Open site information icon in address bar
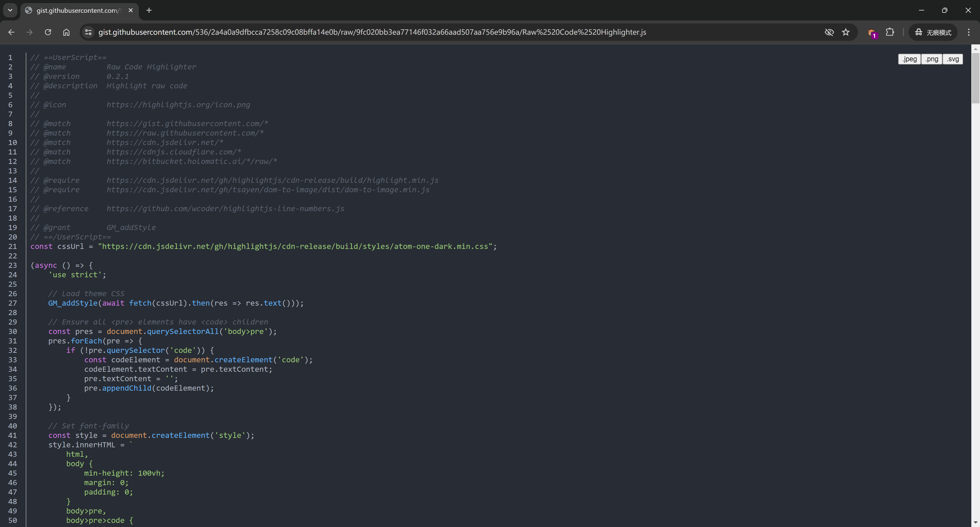Image resolution: width=980 pixels, height=527 pixels. (x=88, y=32)
